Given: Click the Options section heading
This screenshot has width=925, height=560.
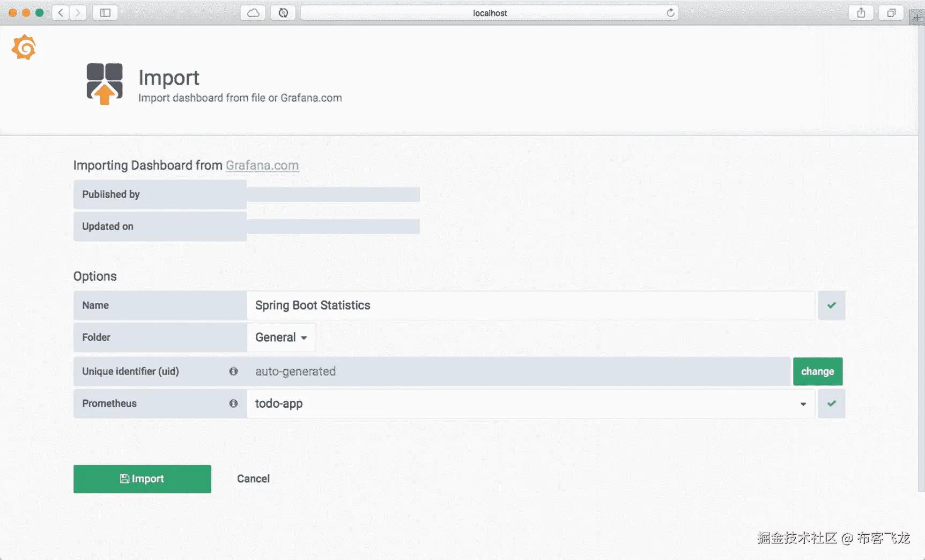Looking at the screenshot, I should 95,277.
